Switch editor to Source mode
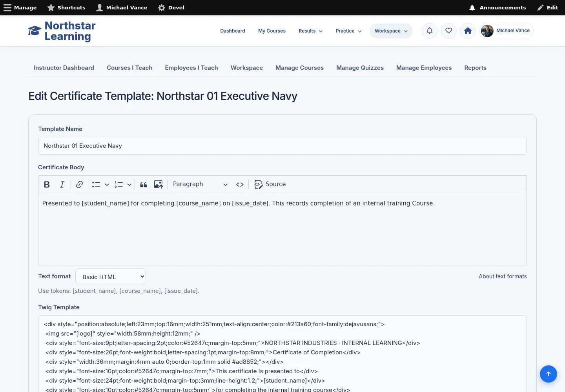The image size is (565, 392). [x=270, y=184]
